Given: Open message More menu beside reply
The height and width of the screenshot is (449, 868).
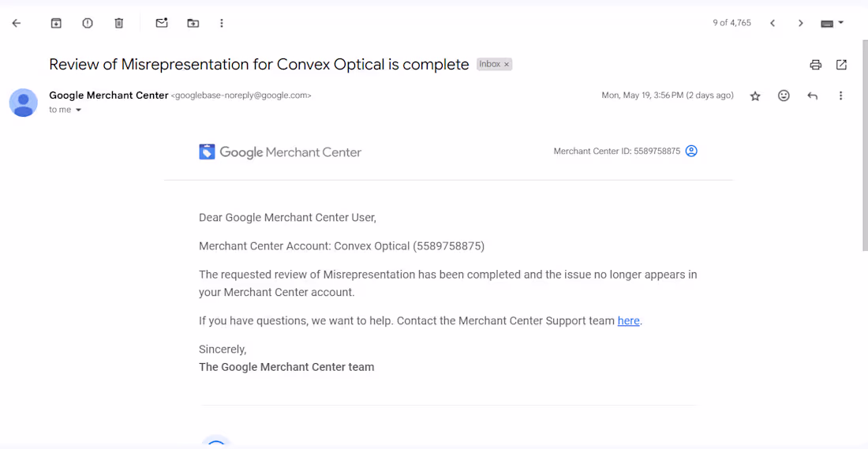Looking at the screenshot, I should [x=840, y=95].
